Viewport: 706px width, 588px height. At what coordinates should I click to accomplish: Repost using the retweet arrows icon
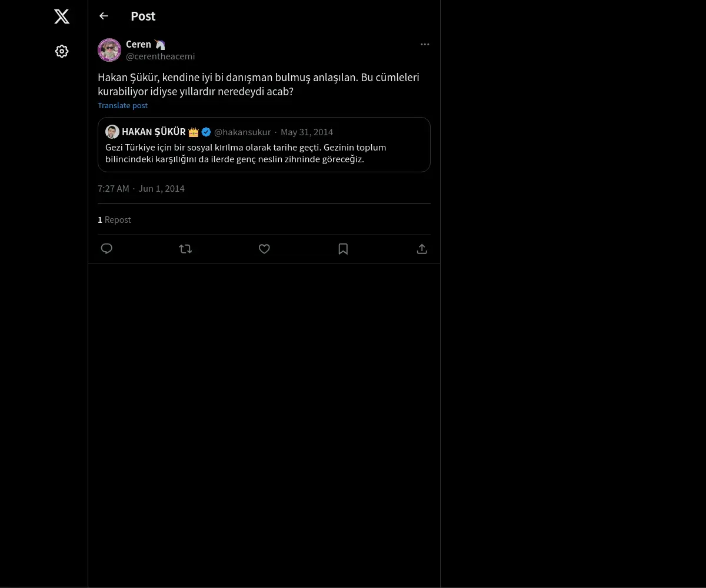coord(185,249)
